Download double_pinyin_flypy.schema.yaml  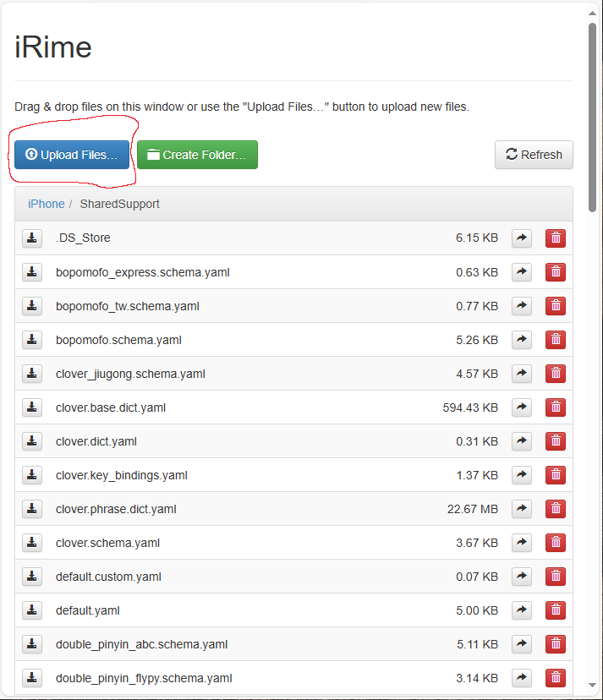(32, 678)
